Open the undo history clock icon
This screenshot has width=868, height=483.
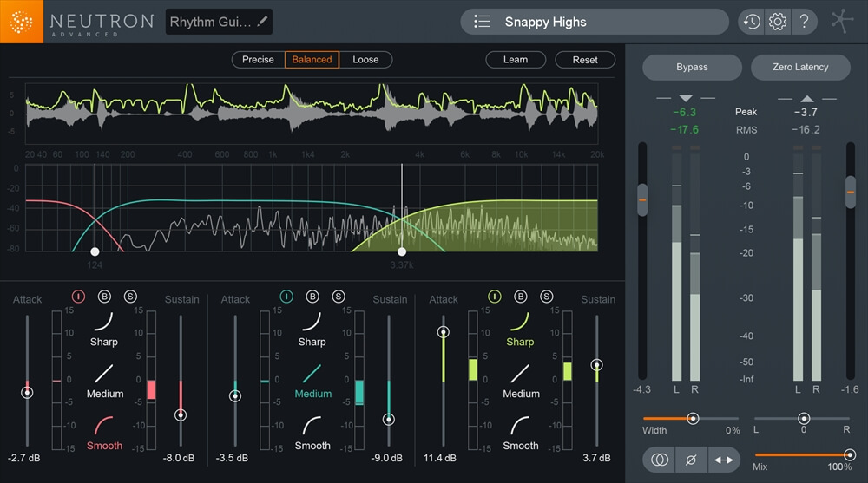751,22
